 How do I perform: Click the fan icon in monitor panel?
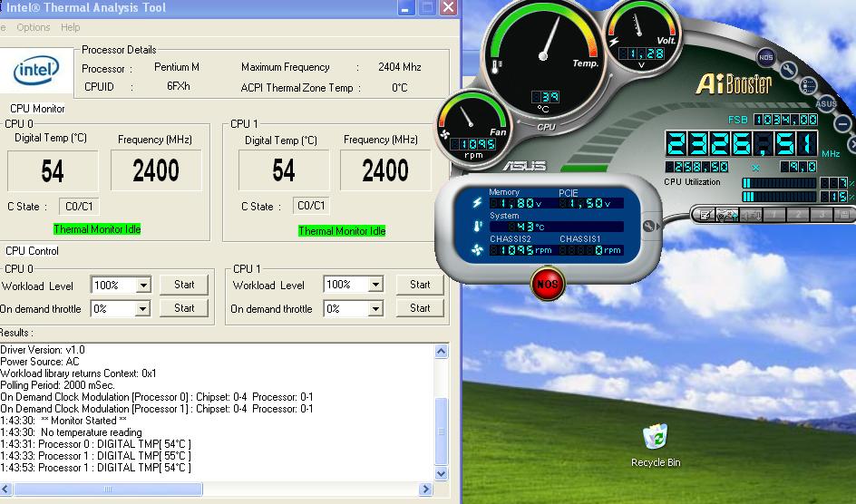(477, 250)
